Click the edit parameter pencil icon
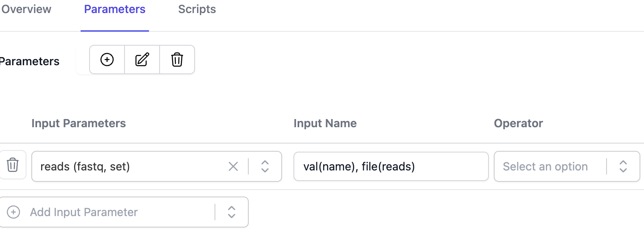The width and height of the screenshot is (644, 232). click(x=142, y=60)
